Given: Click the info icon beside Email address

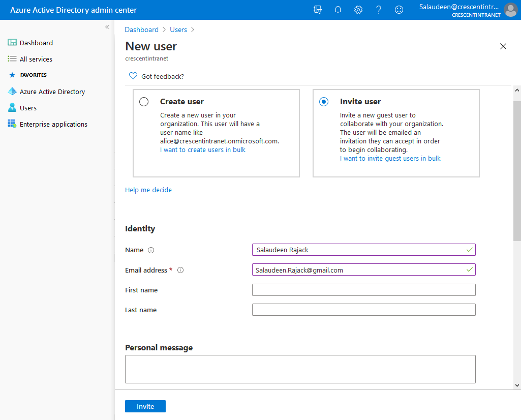Looking at the screenshot, I should click(180, 270).
